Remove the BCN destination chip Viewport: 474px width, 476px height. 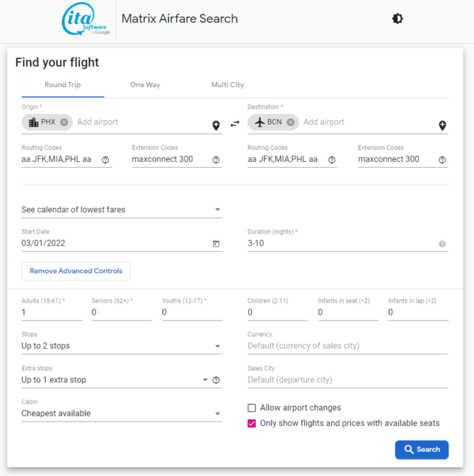[x=291, y=122]
